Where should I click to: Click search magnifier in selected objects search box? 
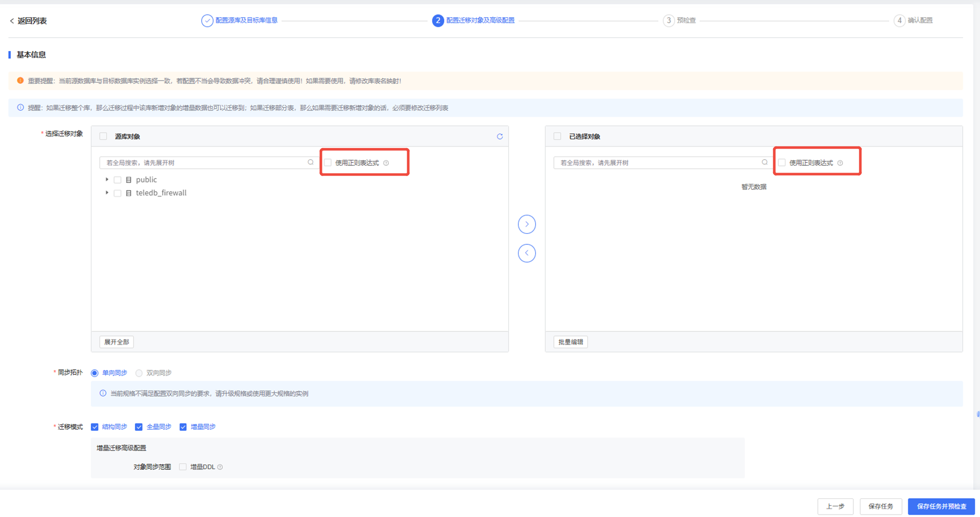(764, 162)
